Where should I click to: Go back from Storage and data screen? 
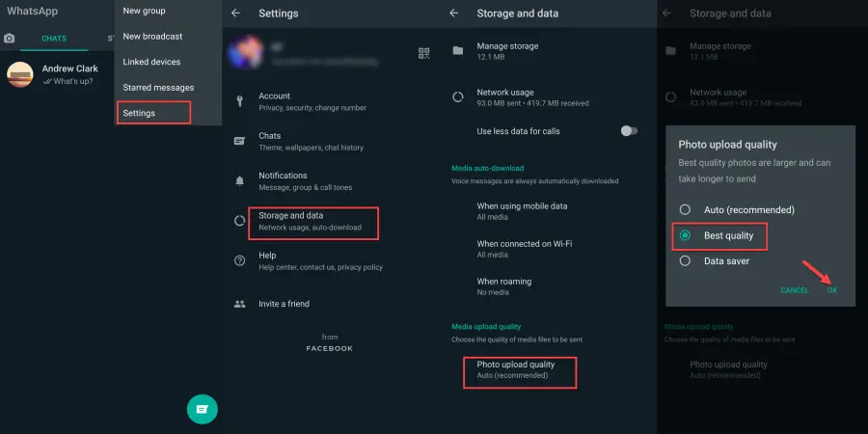click(x=454, y=13)
